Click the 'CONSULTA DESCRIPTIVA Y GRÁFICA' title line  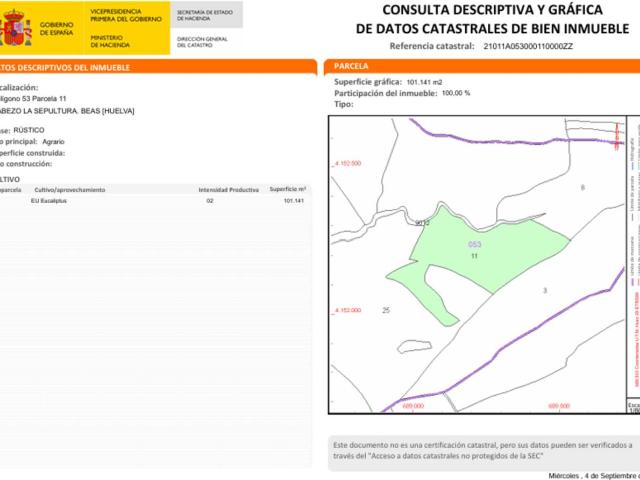(x=492, y=10)
